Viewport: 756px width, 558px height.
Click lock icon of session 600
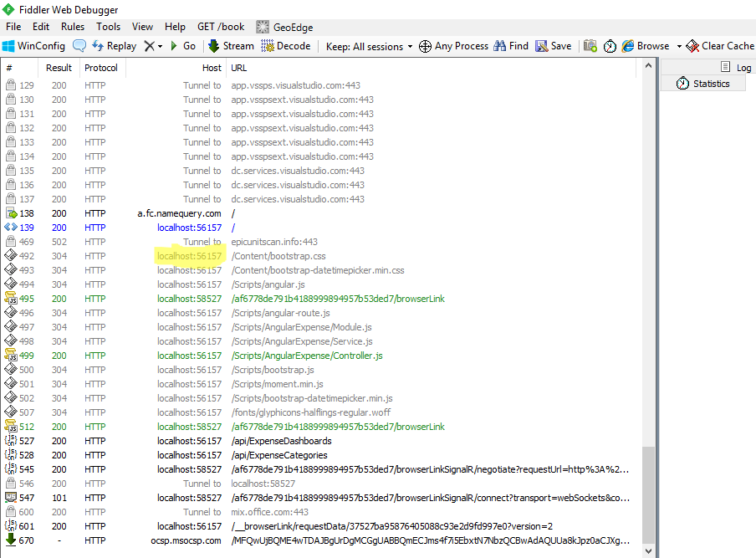[x=11, y=512]
